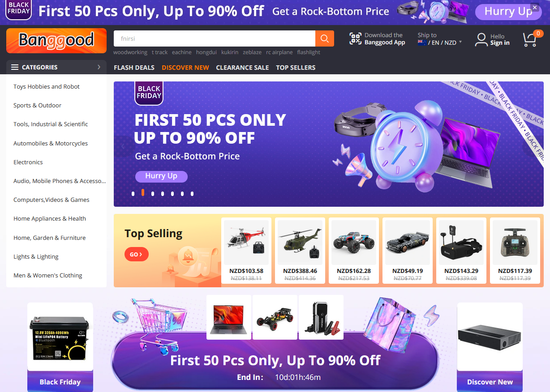550x392 pixels.
Task: Go to previous banner slide arrow
Action: tap(123, 146)
